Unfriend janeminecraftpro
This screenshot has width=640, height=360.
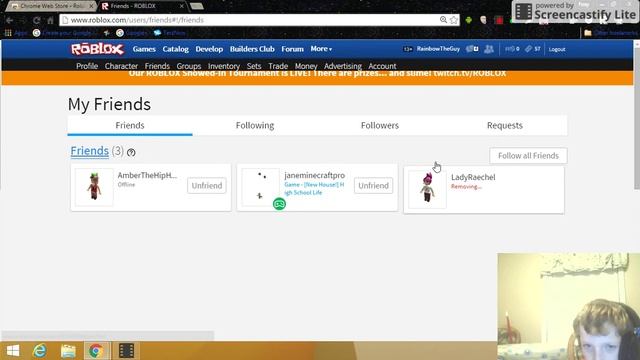click(x=373, y=185)
